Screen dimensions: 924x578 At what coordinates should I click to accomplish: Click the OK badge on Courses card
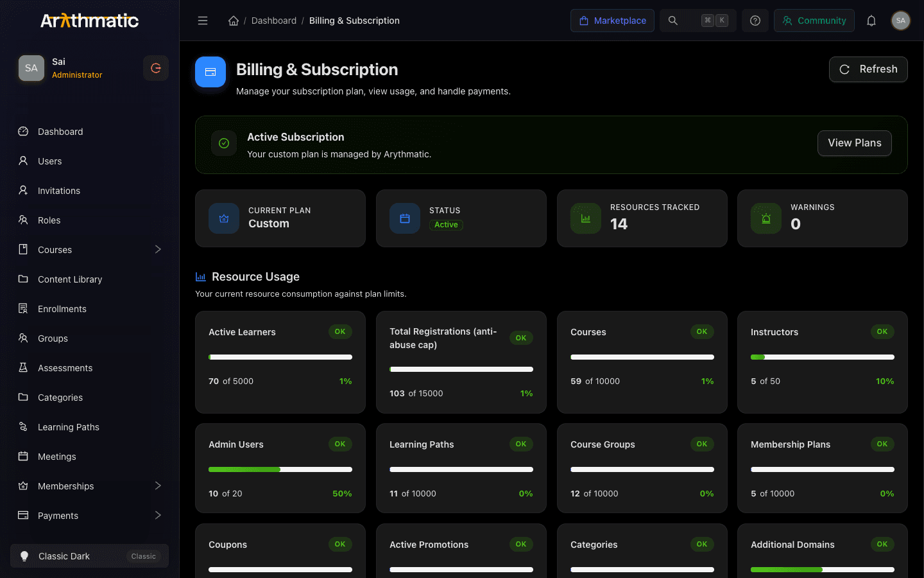pos(702,332)
